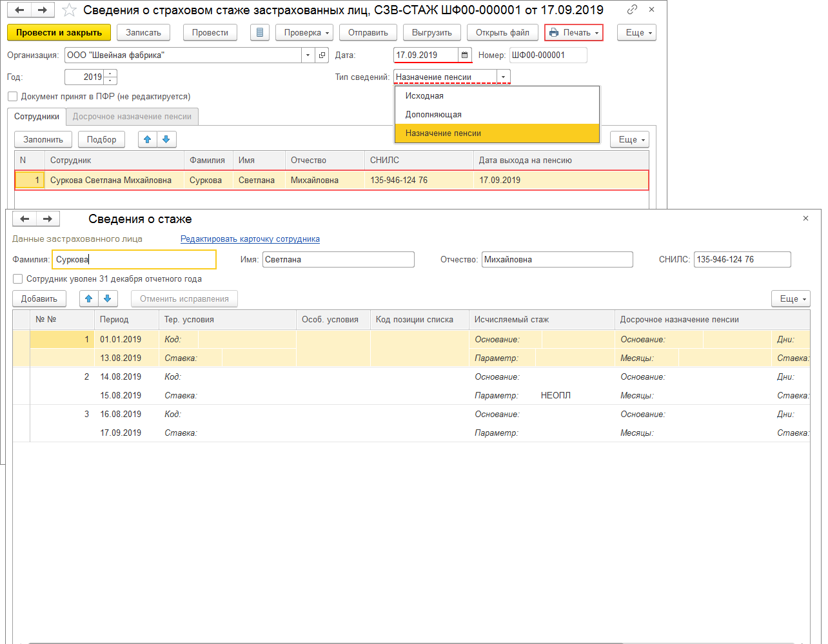The image size is (828, 644).
Task: Click the Фамилия input field
Action: click(x=133, y=260)
